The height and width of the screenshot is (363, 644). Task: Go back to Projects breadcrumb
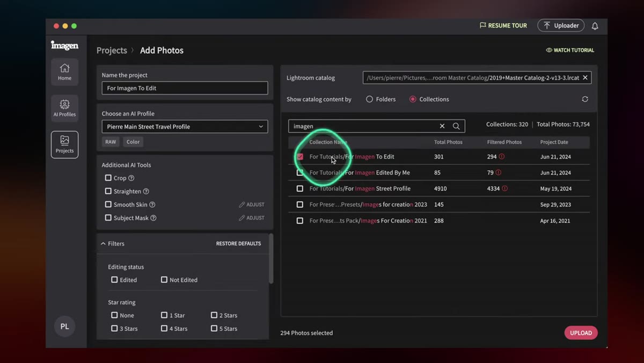[x=112, y=50]
